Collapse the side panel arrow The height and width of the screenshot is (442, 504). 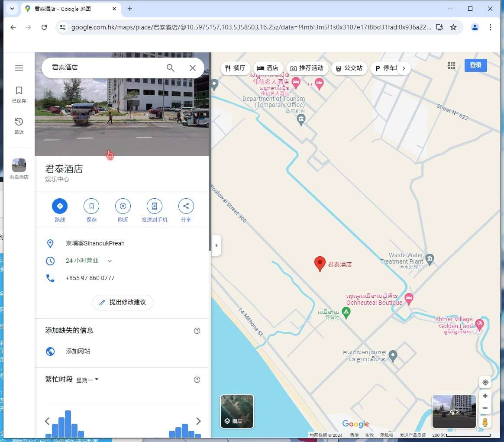pyautogui.click(x=216, y=245)
